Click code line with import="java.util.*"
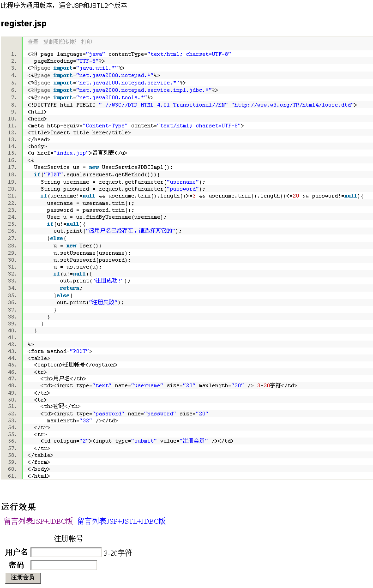Image resolution: width=373 pixels, height=588 pixels. coord(76,68)
